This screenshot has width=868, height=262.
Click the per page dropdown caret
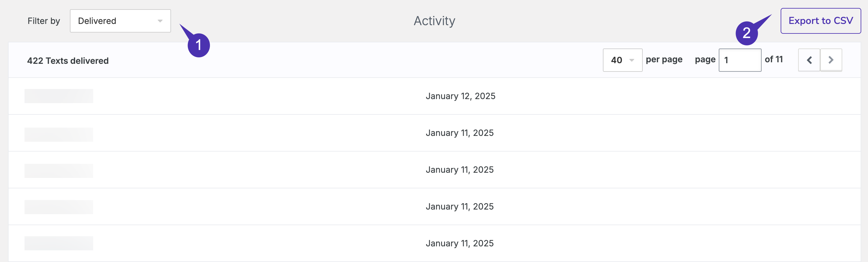click(632, 60)
